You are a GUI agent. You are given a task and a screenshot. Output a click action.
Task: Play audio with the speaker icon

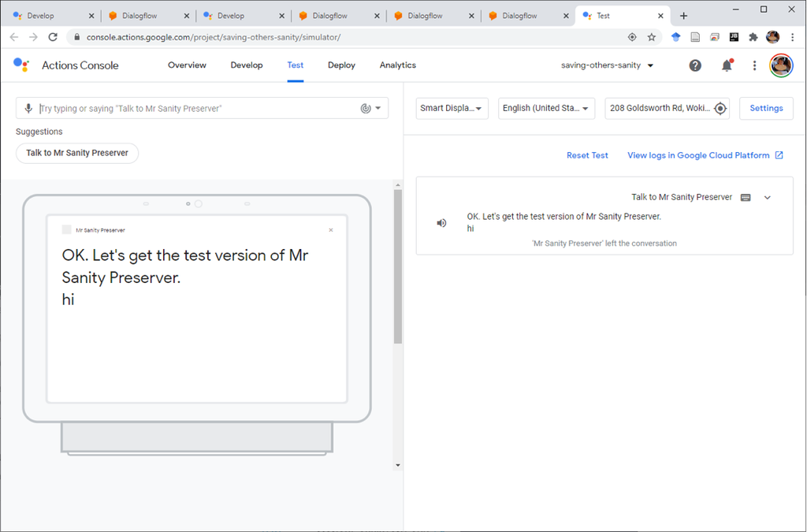click(441, 223)
